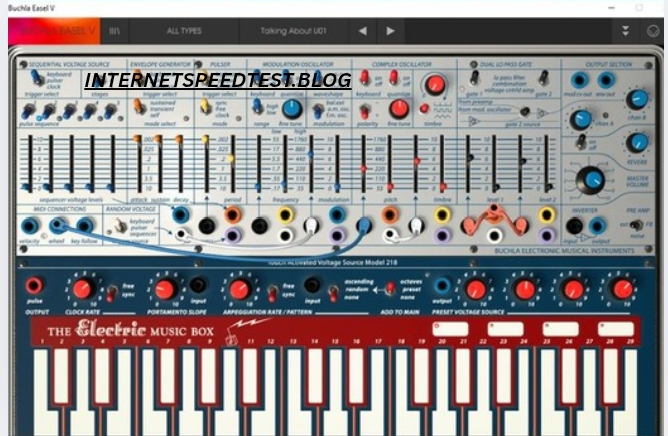
Task: Flip the envelope generator mode select switch
Action: tap(138, 106)
